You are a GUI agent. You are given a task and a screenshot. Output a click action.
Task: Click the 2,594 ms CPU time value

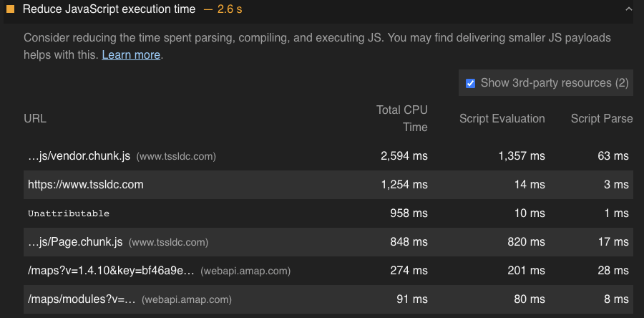coord(404,155)
